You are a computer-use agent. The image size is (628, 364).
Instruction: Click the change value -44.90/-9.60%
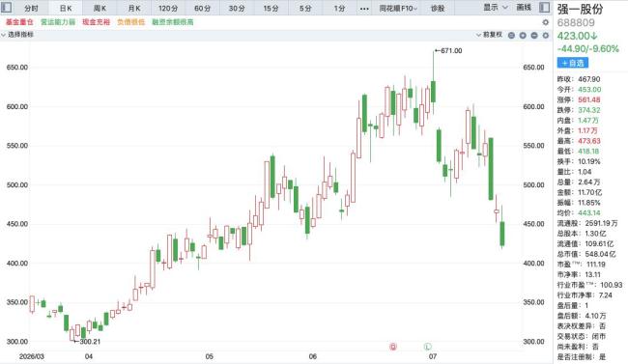(x=588, y=49)
